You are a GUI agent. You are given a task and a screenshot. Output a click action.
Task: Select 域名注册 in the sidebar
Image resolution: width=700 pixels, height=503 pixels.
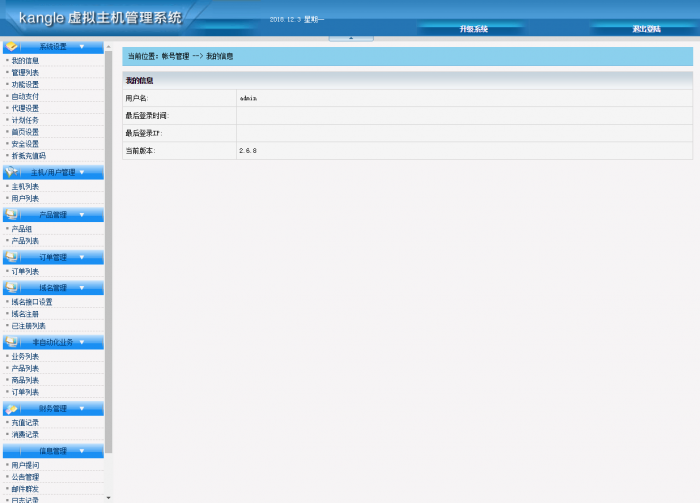(25, 314)
